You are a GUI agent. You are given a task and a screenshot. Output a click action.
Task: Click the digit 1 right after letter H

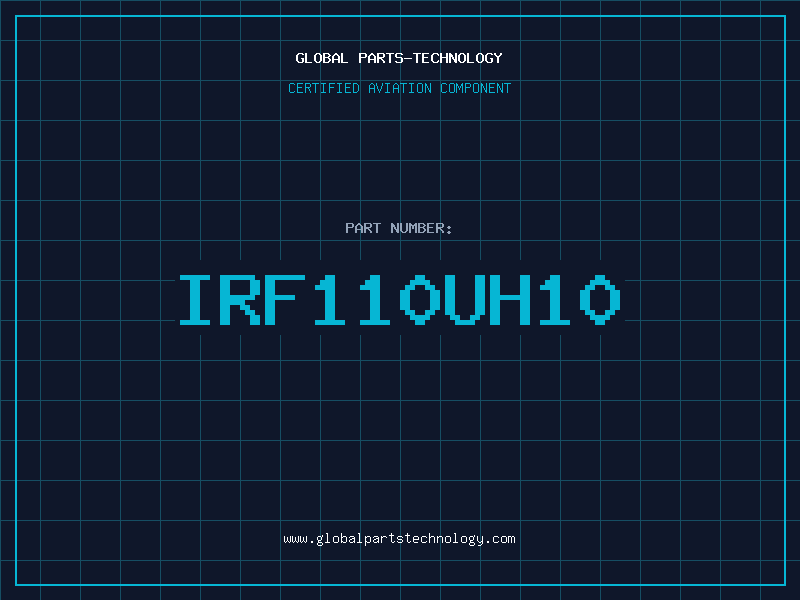(x=555, y=299)
